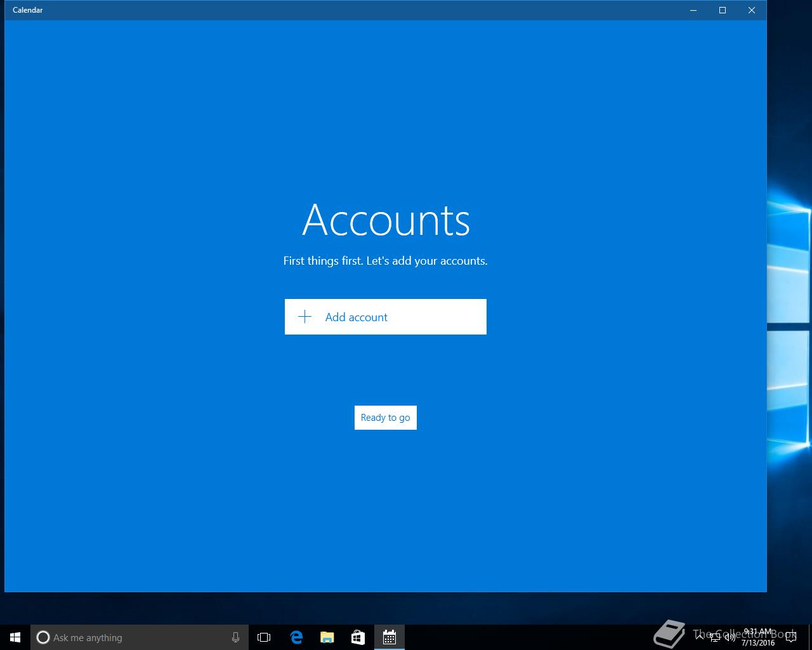The width and height of the screenshot is (812, 650).
Task: Focus the Ask me anything search box
Action: [139, 637]
